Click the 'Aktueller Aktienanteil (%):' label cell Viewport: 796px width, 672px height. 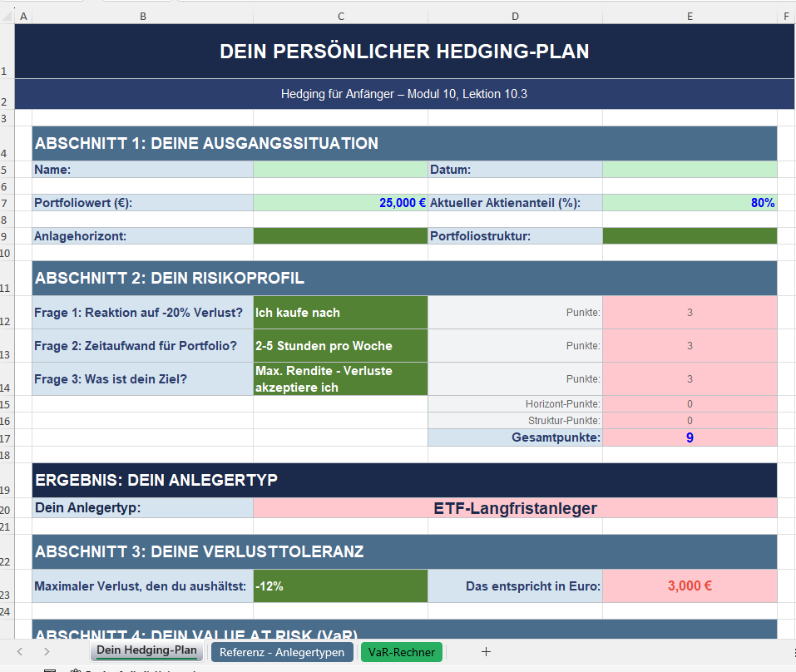(515, 203)
